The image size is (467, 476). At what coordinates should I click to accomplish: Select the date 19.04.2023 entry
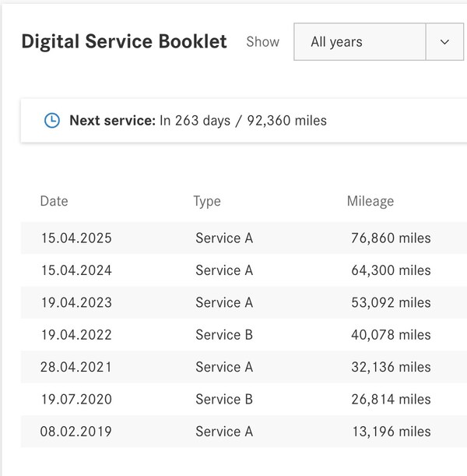tap(76, 302)
